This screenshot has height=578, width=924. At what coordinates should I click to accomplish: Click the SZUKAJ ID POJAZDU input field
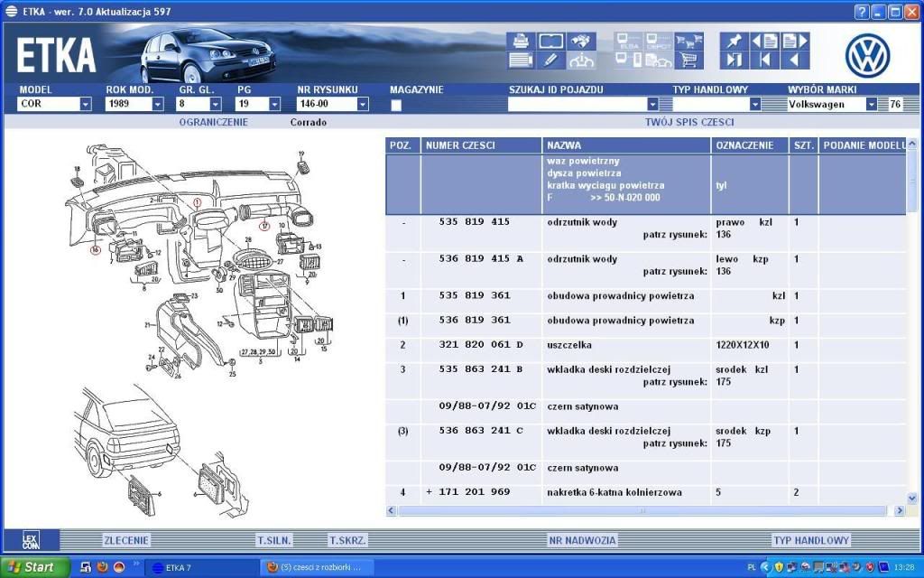coord(577,104)
